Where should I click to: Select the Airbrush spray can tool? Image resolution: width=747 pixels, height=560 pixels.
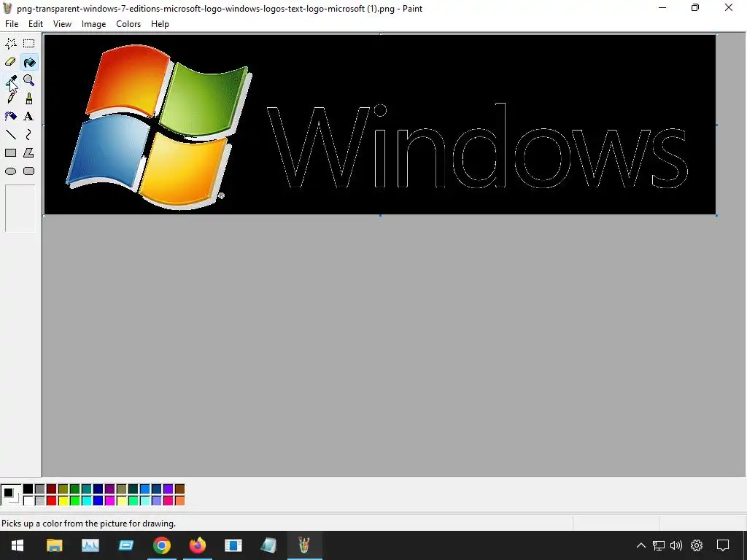click(10, 116)
